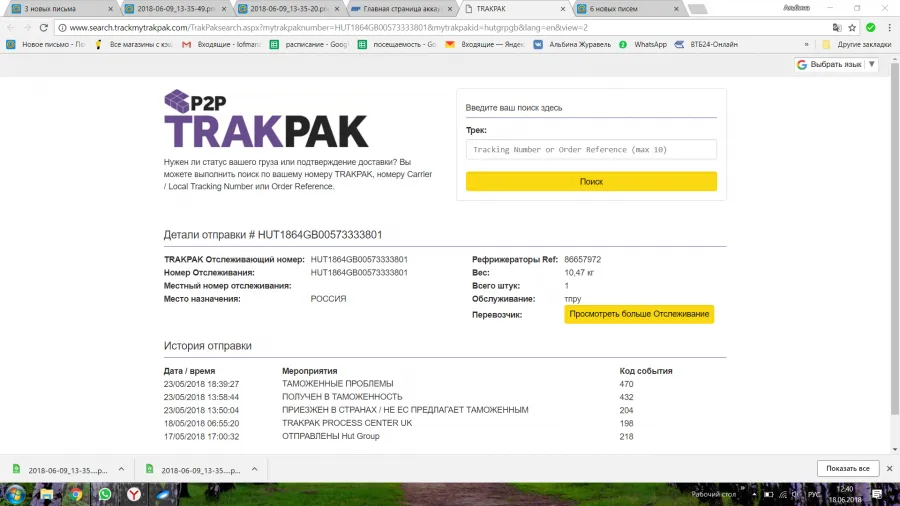Click the РУС keyboard language indicator
900x506 pixels.
pyautogui.click(x=814, y=494)
